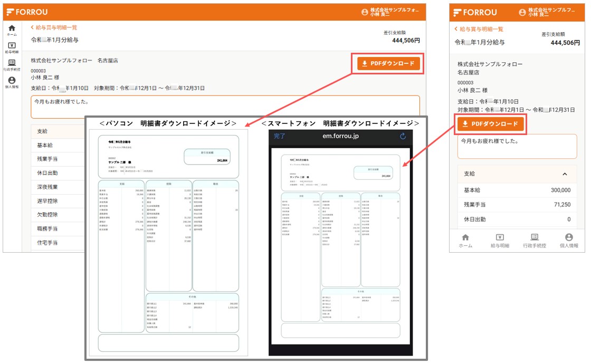Click 株式会社サンプルフォロー 名古屋店 on desktop
The height and width of the screenshot is (364, 591).
74,60
